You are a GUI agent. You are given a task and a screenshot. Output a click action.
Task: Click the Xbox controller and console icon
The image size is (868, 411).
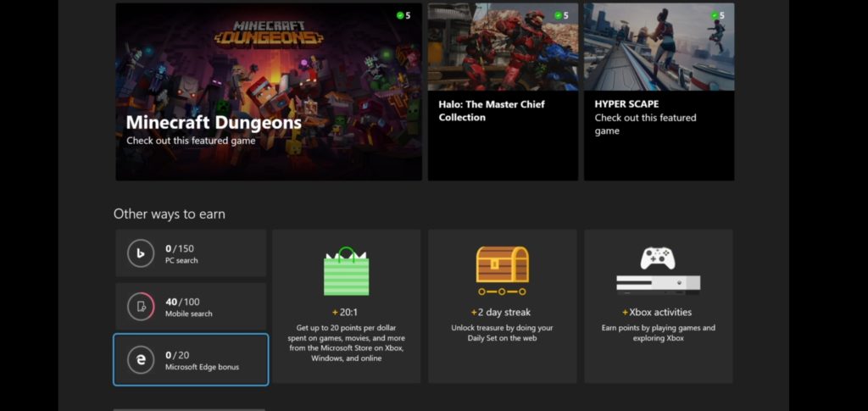658,269
